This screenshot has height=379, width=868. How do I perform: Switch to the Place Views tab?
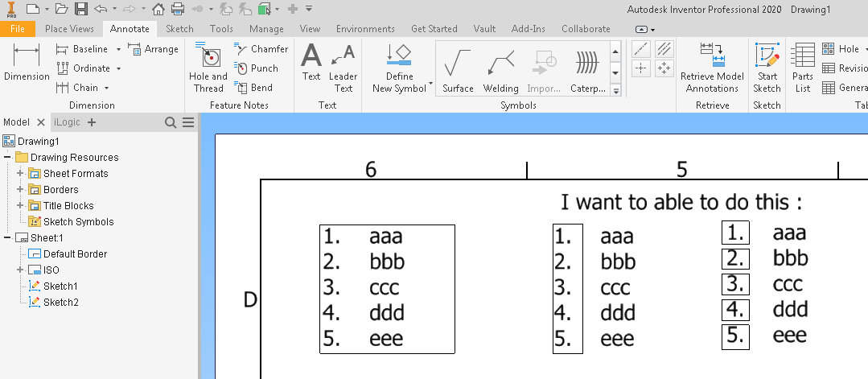coord(69,29)
